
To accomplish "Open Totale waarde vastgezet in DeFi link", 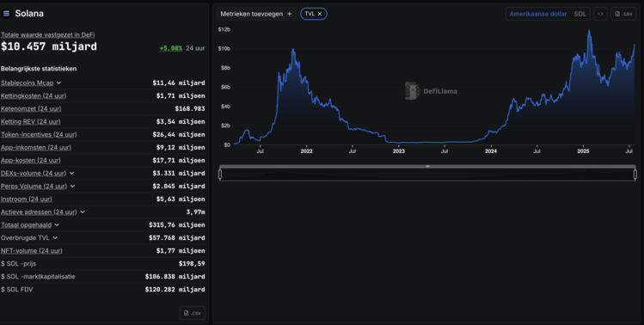I will [x=47, y=35].
